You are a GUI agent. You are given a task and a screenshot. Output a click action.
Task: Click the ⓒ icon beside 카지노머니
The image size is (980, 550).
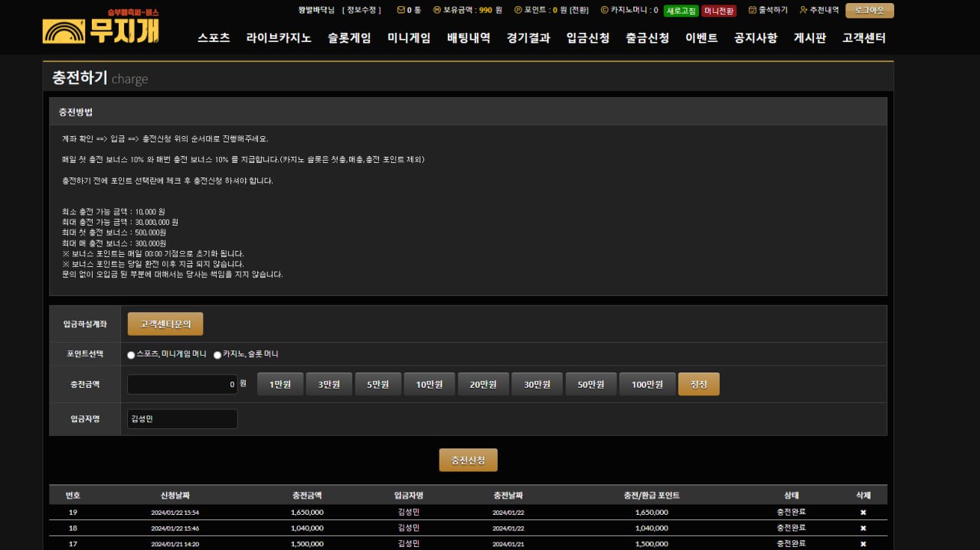tap(604, 11)
